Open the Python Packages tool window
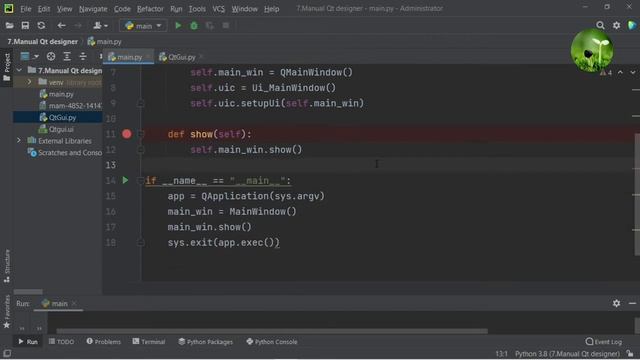Viewport: 640px width, 360px height. [206, 342]
